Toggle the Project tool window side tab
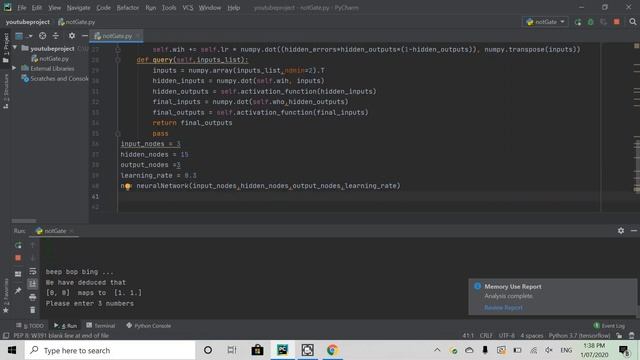Screen dimensions: 640x360 click(x=6, y=47)
